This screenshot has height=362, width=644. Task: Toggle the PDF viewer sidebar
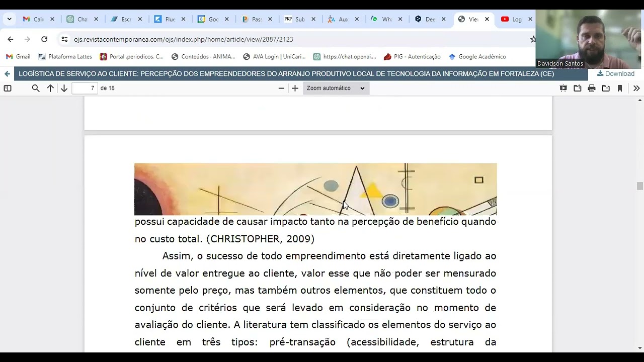point(8,88)
